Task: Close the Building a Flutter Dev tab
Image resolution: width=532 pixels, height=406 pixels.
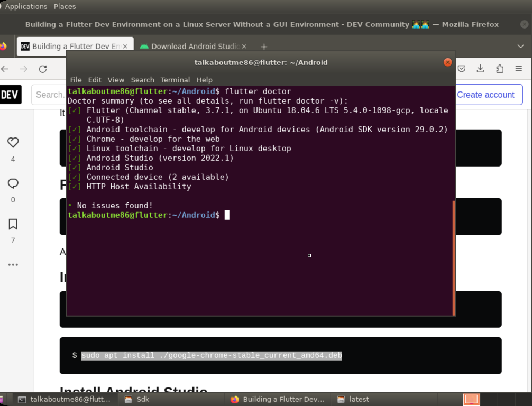Action: point(125,47)
